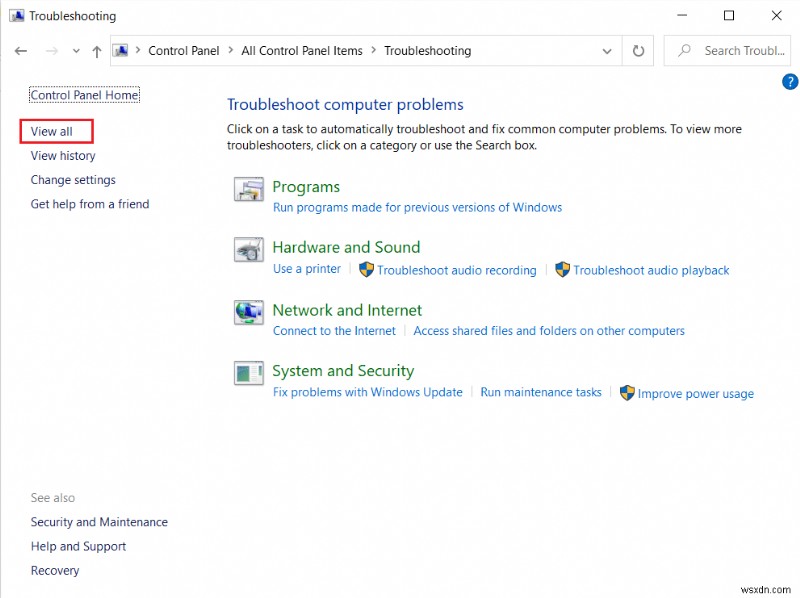The image size is (800, 598).
Task: Refresh the page with the refresh icon
Action: (x=638, y=50)
